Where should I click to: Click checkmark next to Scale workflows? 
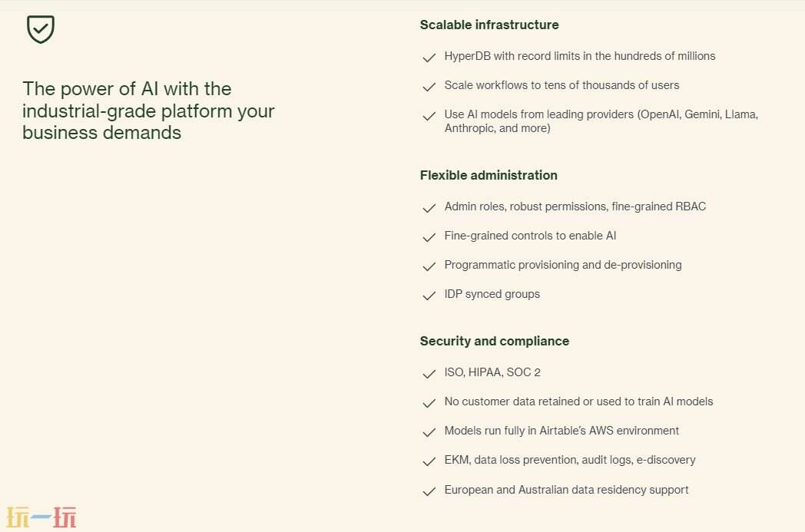[429, 87]
